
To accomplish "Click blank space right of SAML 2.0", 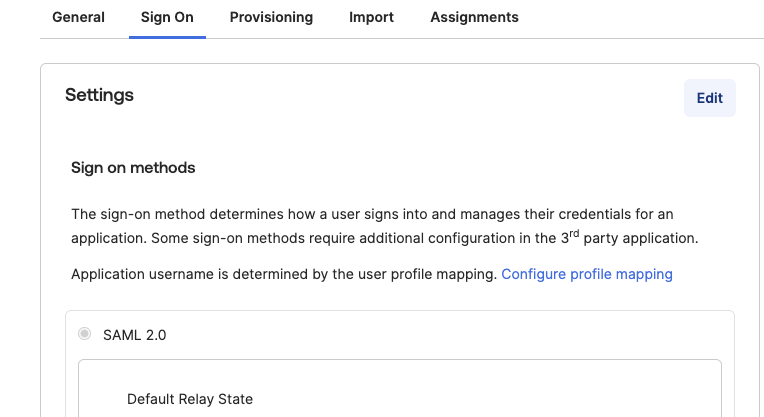I will point(448,335).
